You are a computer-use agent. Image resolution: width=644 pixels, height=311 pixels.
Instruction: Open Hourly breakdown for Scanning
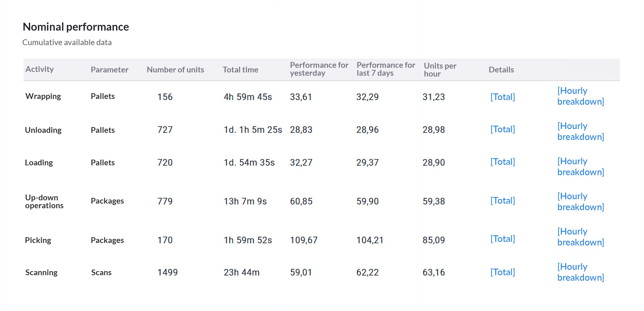581,272
